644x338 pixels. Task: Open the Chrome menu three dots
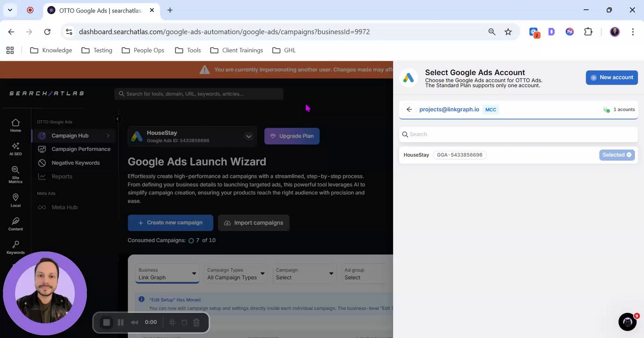(x=632, y=32)
